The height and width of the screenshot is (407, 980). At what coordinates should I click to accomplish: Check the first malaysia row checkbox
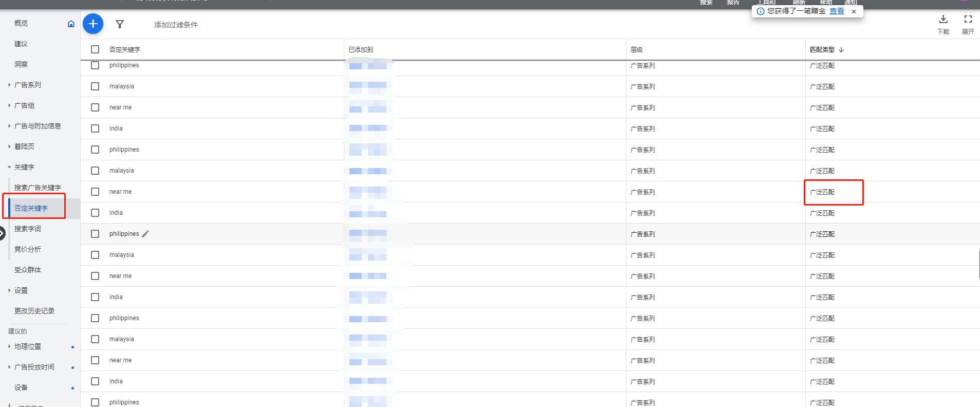[x=95, y=86]
